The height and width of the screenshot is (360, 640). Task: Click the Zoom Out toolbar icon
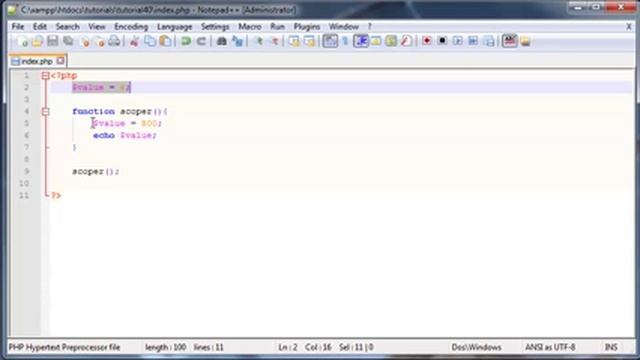(274, 41)
